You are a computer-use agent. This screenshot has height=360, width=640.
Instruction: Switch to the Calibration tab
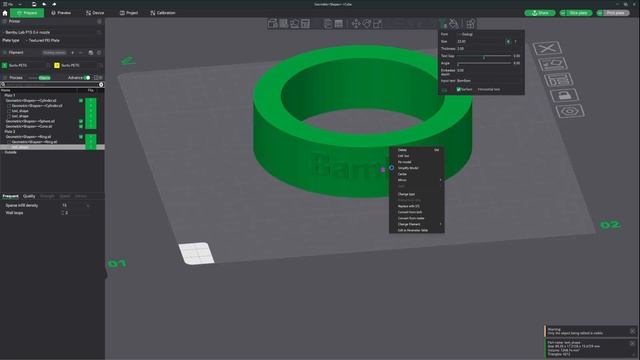coord(162,13)
